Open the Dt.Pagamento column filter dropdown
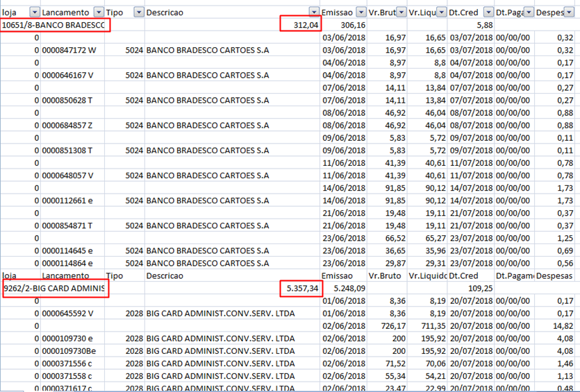580x392 pixels. pos(529,12)
